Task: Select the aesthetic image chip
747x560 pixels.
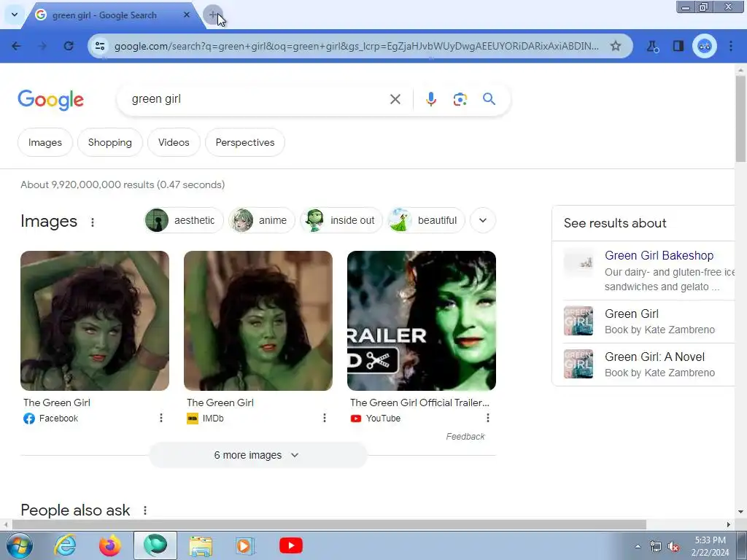Action: pos(183,220)
